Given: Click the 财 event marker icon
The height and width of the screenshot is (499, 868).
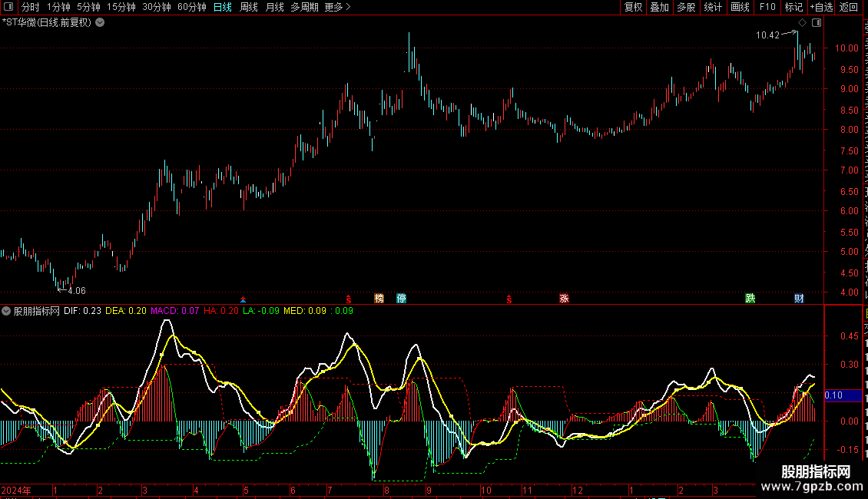Looking at the screenshot, I should (x=799, y=299).
